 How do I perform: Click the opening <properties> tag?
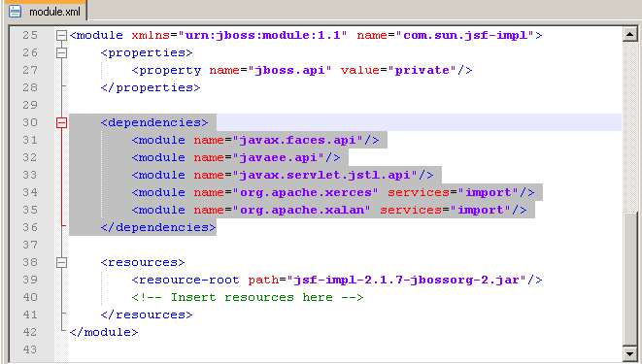tap(147, 53)
